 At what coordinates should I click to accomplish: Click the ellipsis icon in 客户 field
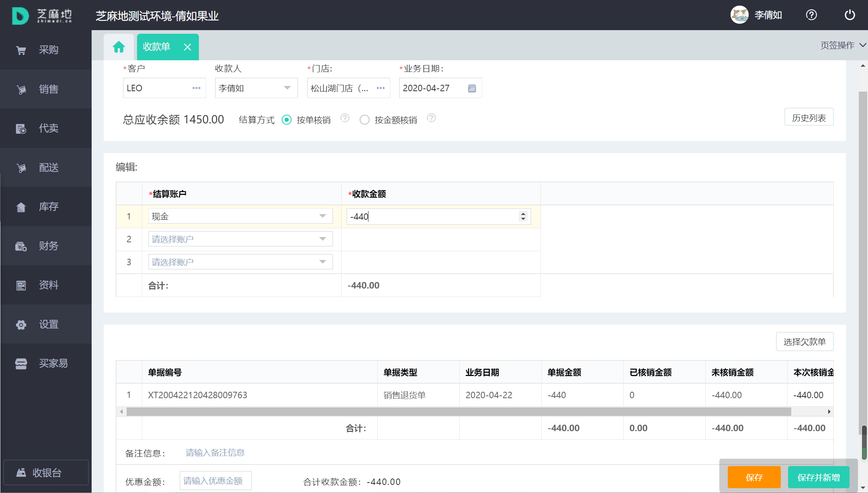tap(196, 88)
